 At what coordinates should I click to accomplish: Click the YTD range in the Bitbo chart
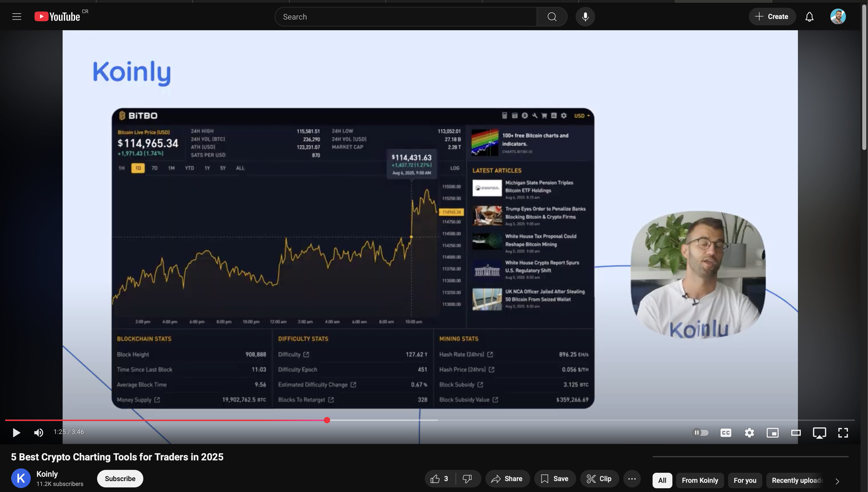click(189, 168)
